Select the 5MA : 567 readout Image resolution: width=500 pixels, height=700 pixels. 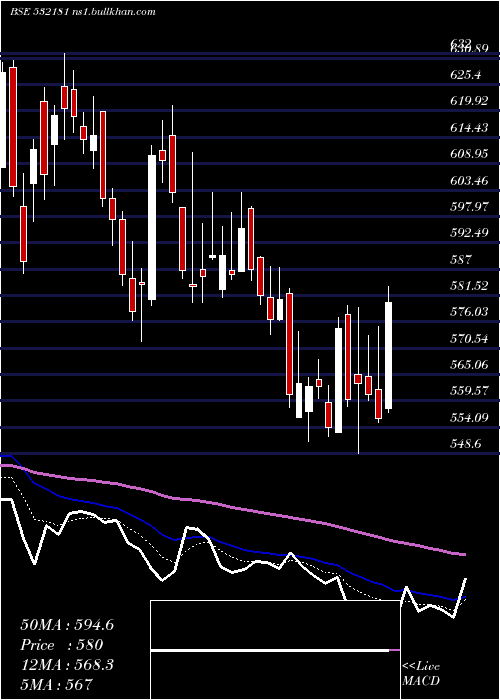pyautogui.click(x=56, y=684)
